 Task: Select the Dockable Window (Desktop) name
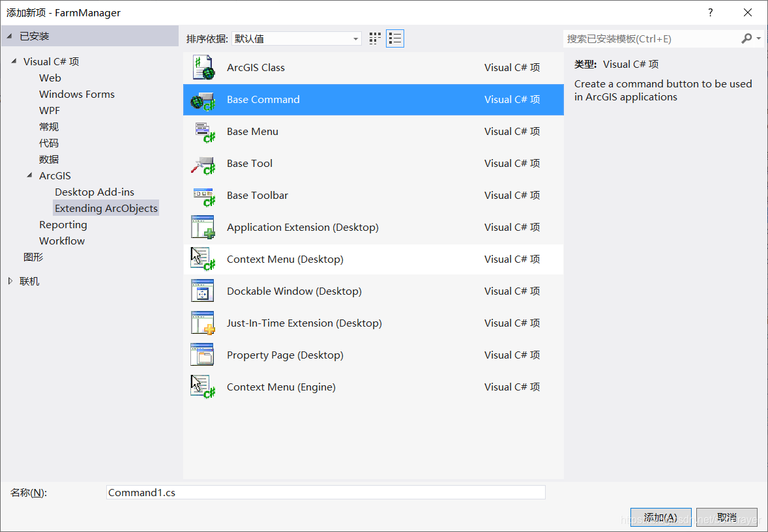coord(295,291)
